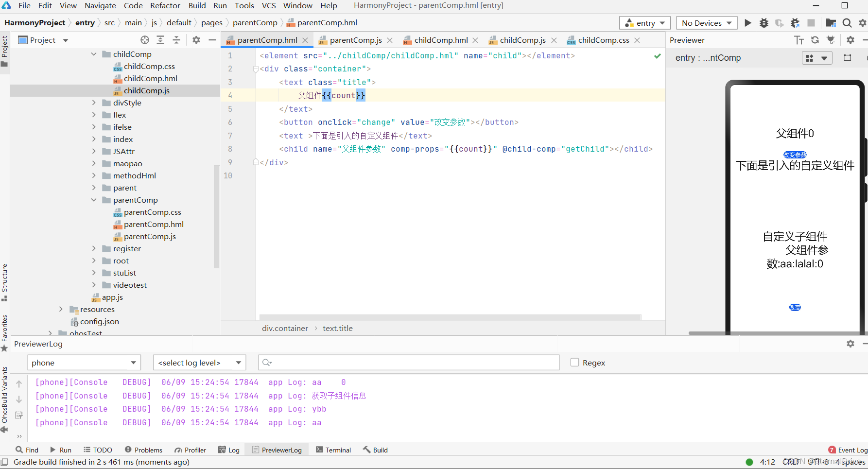Viewport: 868px width, 469px height.
Task: Toggle the soft-wrap icon in PreviewerLog
Action: click(x=19, y=415)
